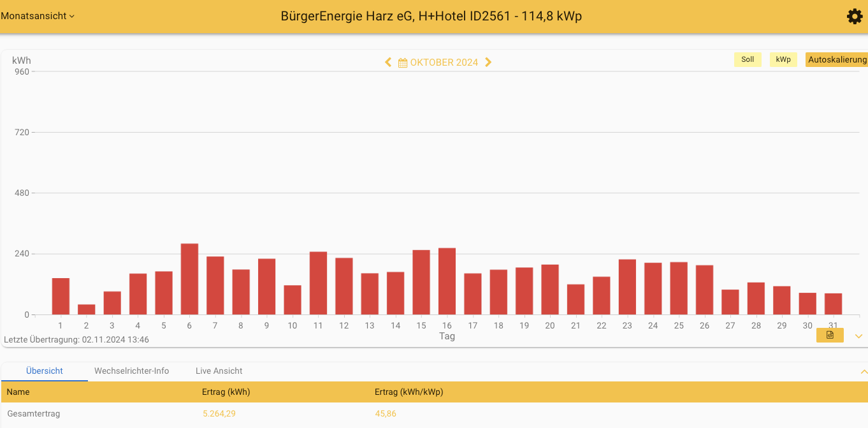
Task: Switch to the Wechselrichter-Info tab
Action: pyautogui.click(x=131, y=371)
